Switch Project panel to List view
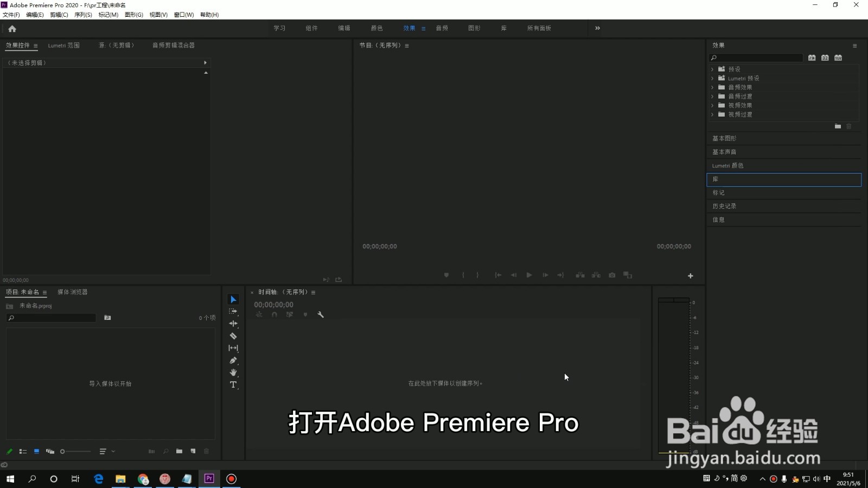Screen dimensions: 868x488 coord(23,451)
